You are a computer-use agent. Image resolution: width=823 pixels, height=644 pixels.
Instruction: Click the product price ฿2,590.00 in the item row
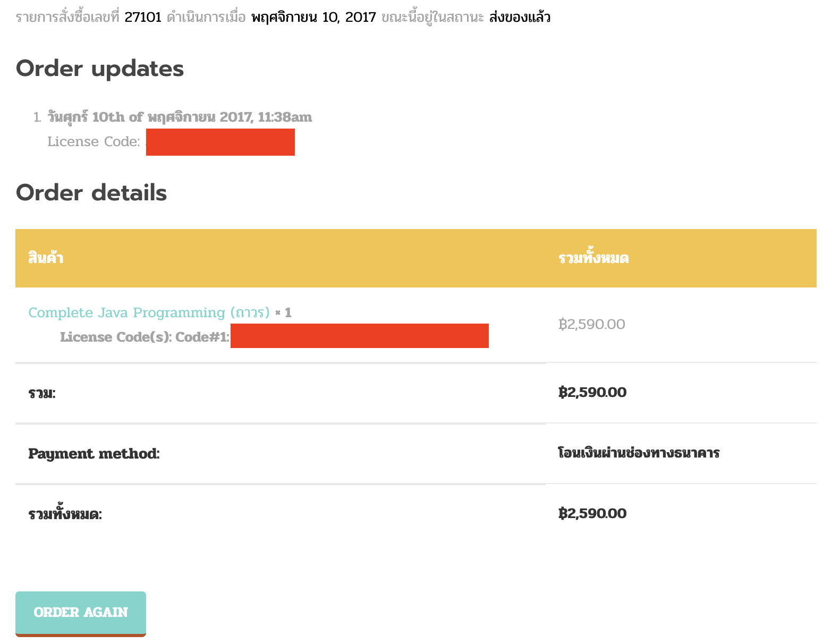click(x=592, y=324)
